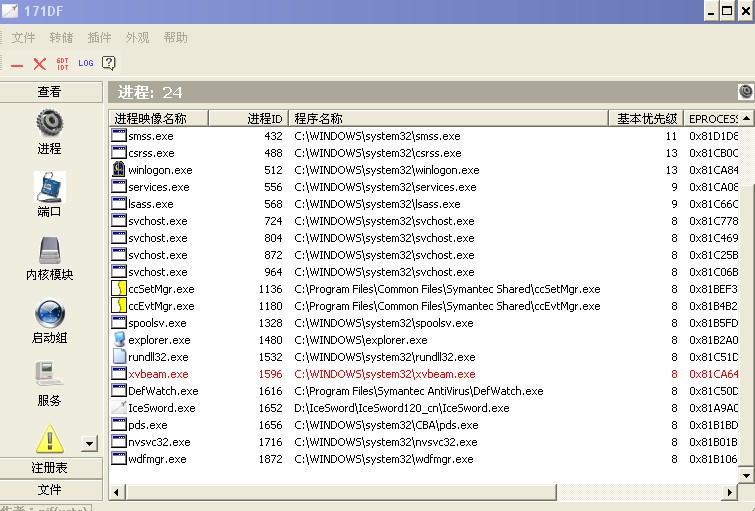Open the 文件 menu
Viewport: 755px width, 511px height.
(x=23, y=38)
